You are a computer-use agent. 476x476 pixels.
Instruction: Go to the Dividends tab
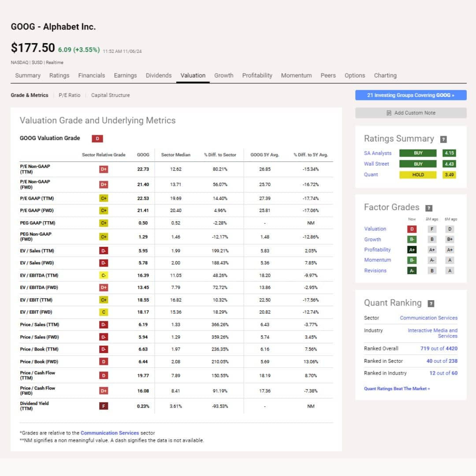pos(159,75)
